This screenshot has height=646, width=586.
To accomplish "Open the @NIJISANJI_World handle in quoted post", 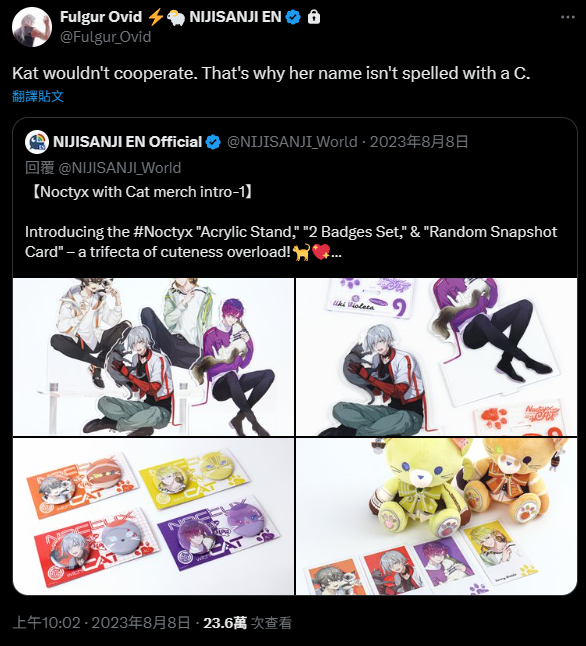I will point(292,142).
